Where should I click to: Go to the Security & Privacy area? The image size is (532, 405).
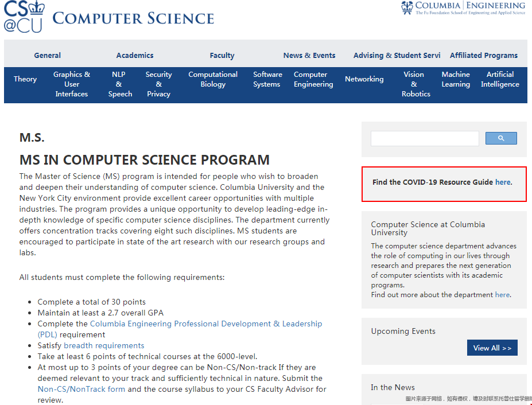click(x=158, y=84)
